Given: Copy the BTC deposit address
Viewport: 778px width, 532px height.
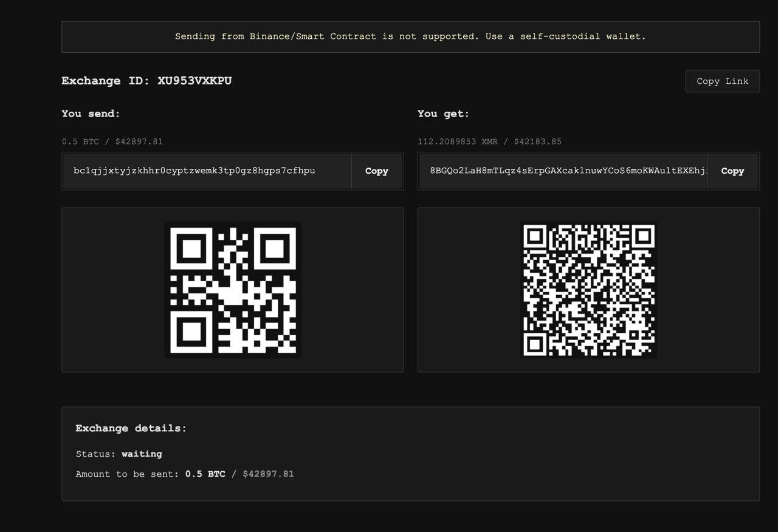Looking at the screenshot, I should pyautogui.click(x=376, y=171).
